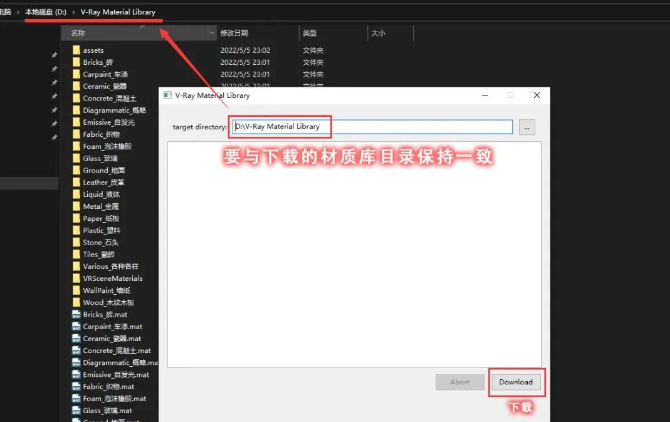This screenshot has width=670, height=422.
Task: Open the Name column filter dropdown arrow
Action: coord(211,33)
